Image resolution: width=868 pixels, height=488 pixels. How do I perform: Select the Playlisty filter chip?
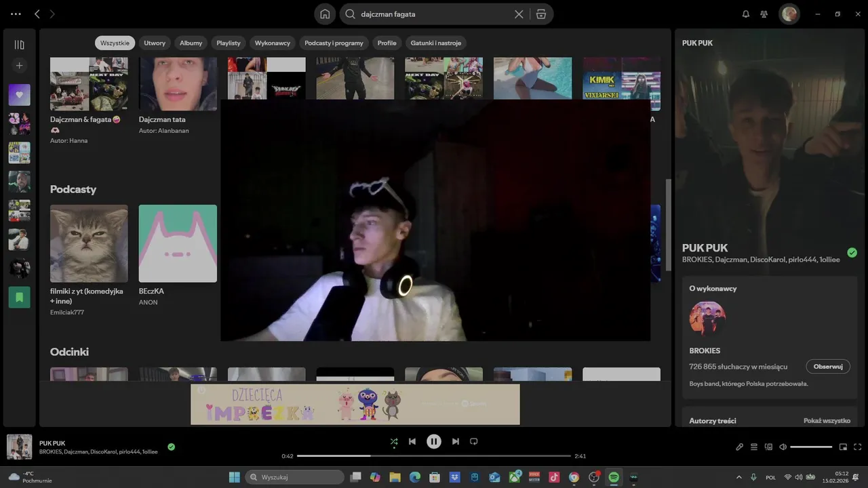tap(229, 43)
